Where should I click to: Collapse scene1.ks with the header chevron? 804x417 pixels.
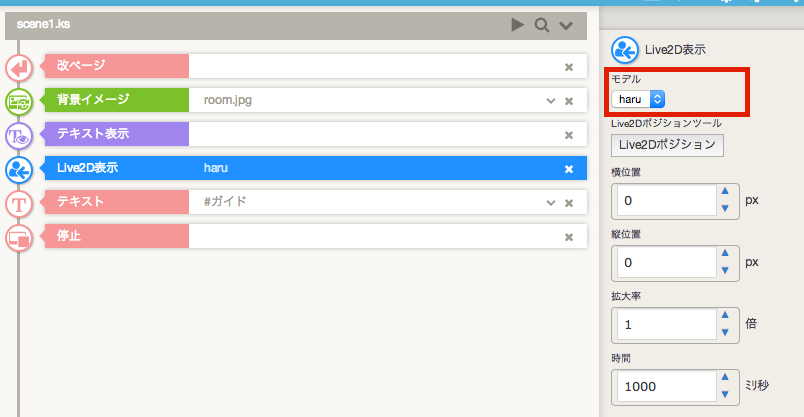566,25
